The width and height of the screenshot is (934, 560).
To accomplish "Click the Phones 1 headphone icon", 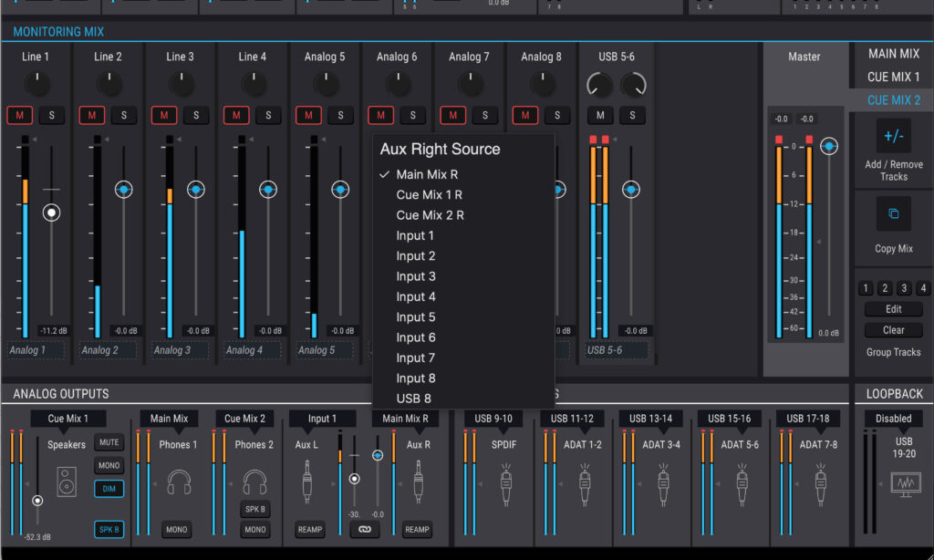I will coord(179,482).
